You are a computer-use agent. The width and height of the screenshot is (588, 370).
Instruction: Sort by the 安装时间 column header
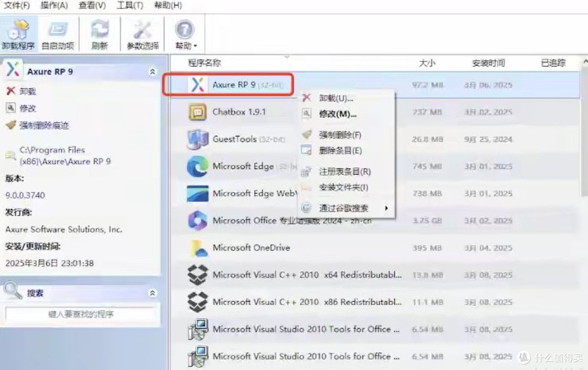pos(488,63)
